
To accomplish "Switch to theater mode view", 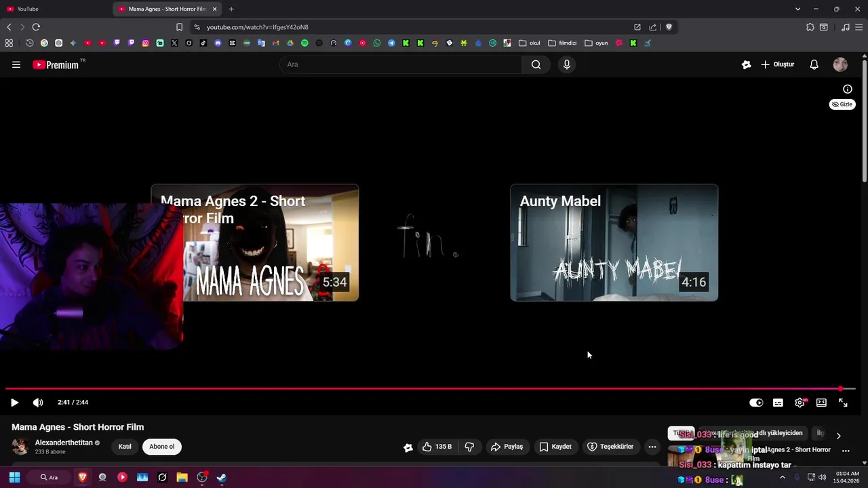I will (821, 403).
